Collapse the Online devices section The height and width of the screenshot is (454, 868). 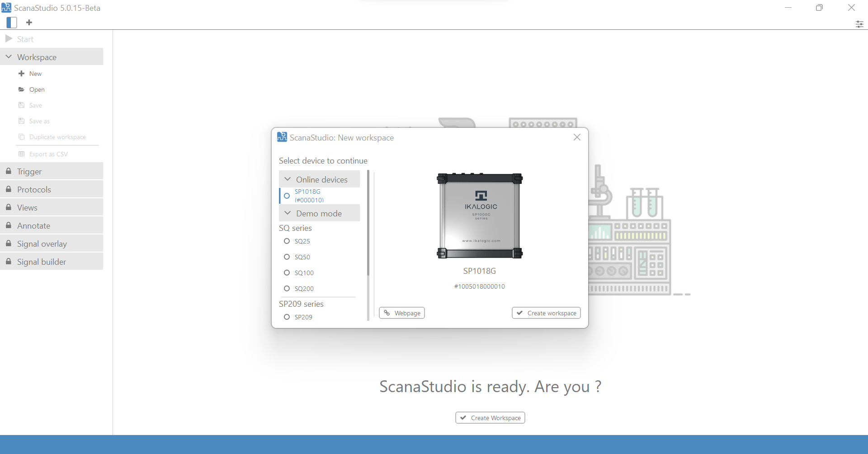pyautogui.click(x=288, y=179)
